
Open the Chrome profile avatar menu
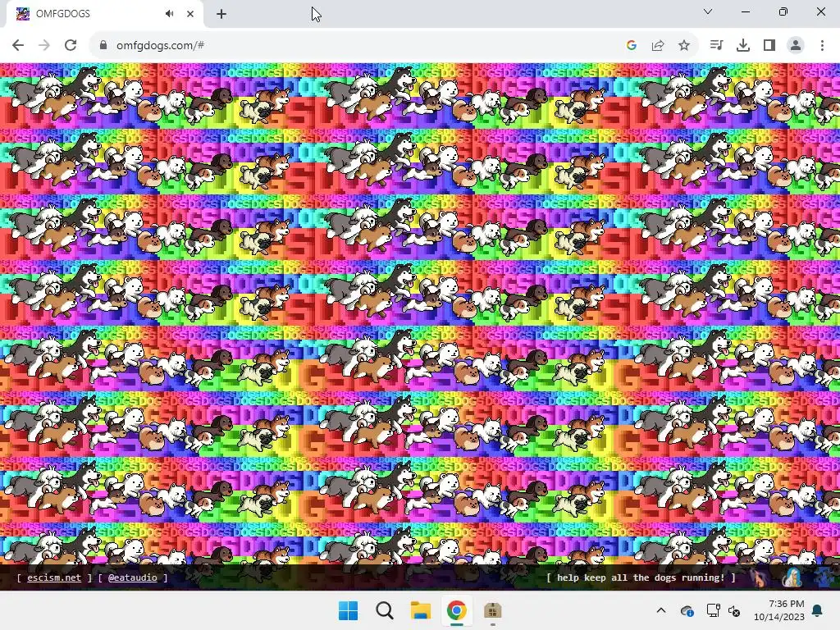(x=796, y=46)
